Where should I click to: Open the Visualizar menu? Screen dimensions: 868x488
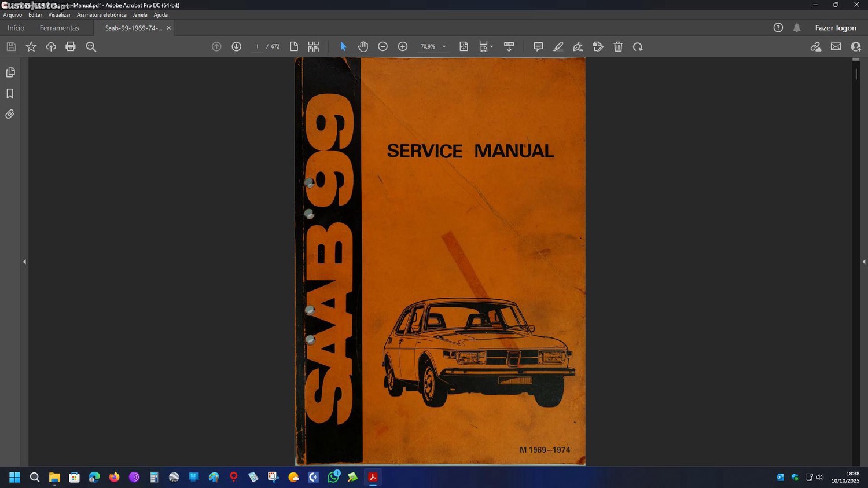click(59, 15)
